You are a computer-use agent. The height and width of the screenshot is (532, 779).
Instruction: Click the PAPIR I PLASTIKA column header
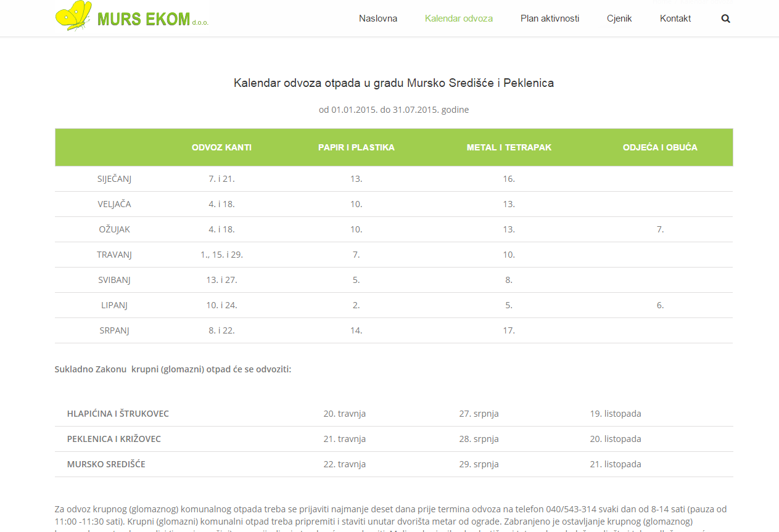pos(357,147)
